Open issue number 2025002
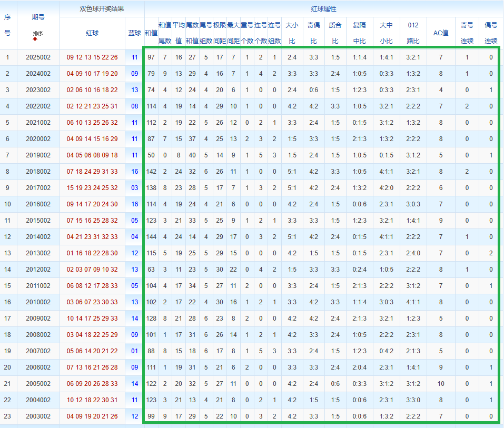This screenshot has width=504, height=428. point(38,57)
